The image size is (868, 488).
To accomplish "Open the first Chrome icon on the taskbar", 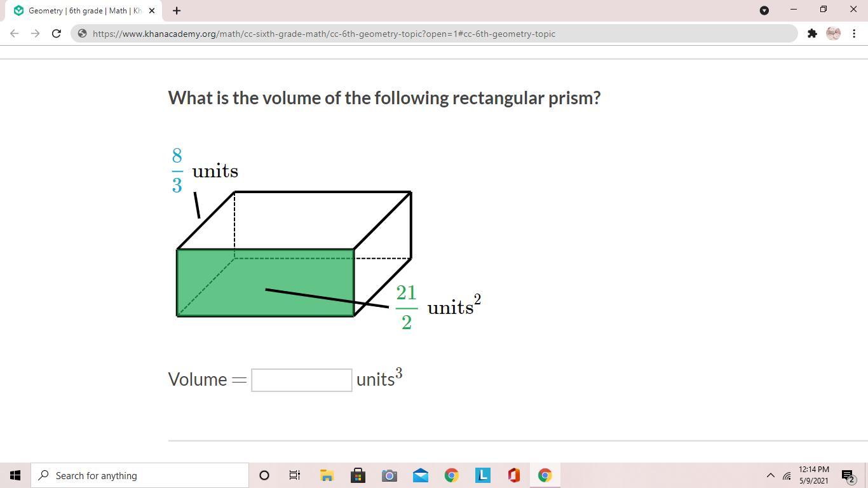I will click(451, 475).
